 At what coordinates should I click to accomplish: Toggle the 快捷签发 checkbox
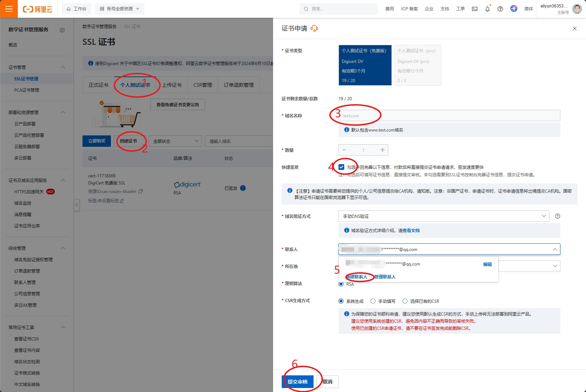point(341,167)
